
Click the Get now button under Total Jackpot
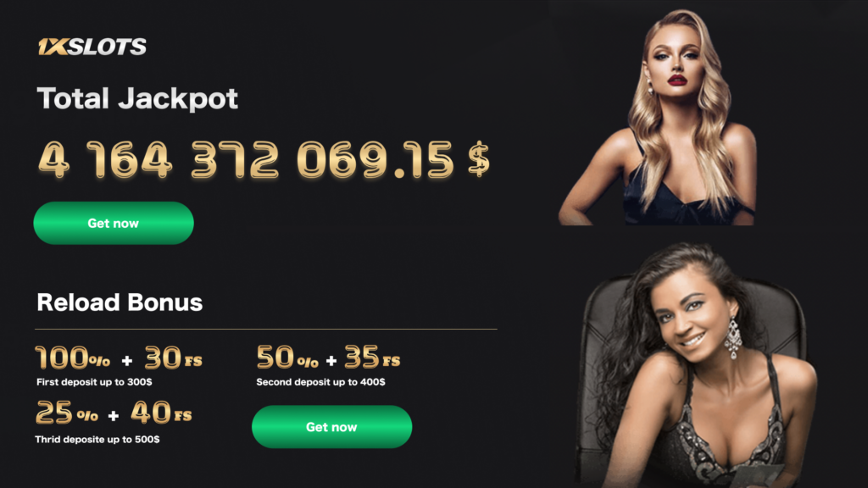click(x=114, y=223)
